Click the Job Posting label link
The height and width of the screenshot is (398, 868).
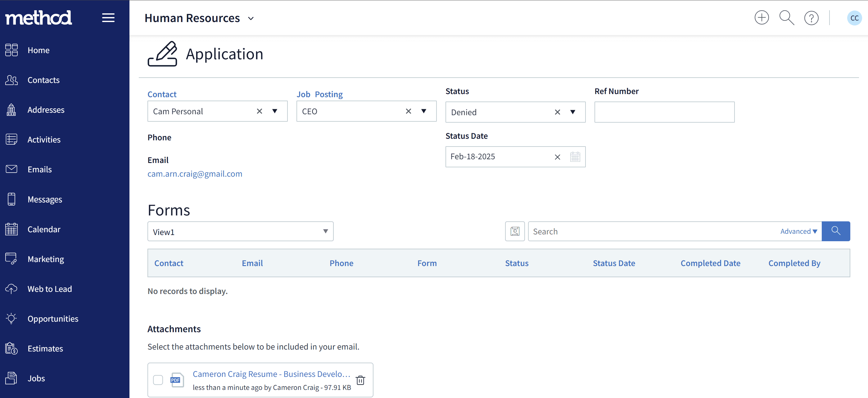pos(319,94)
